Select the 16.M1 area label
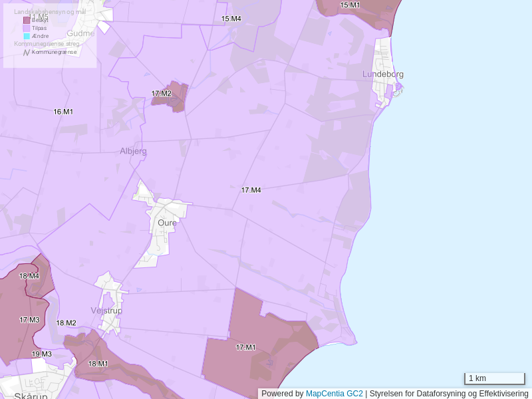This screenshot has width=532, height=399. point(63,112)
